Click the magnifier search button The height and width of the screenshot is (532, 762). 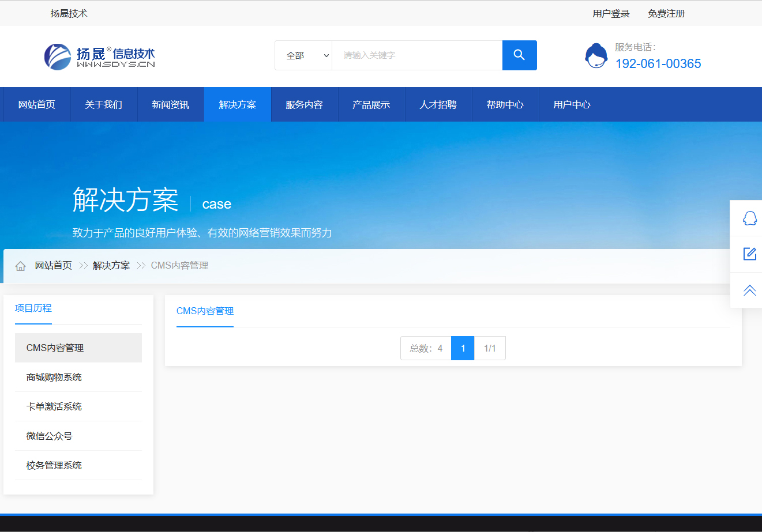click(519, 55)
